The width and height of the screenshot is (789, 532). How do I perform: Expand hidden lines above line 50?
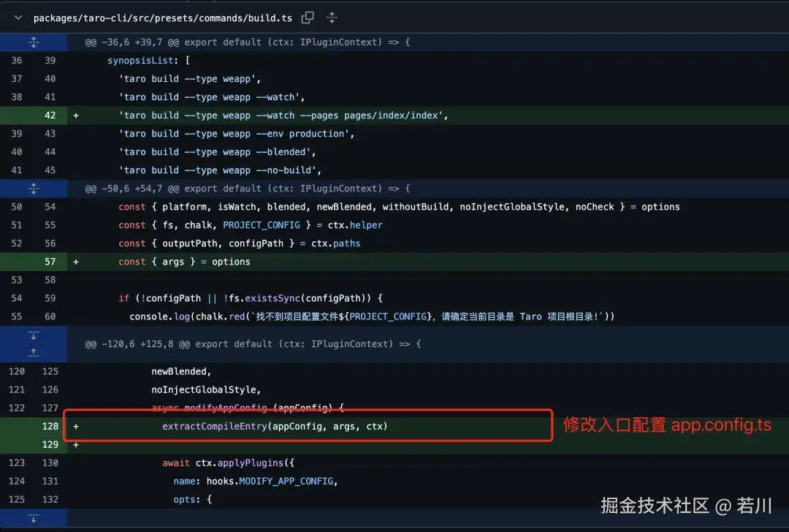[33, 189]
